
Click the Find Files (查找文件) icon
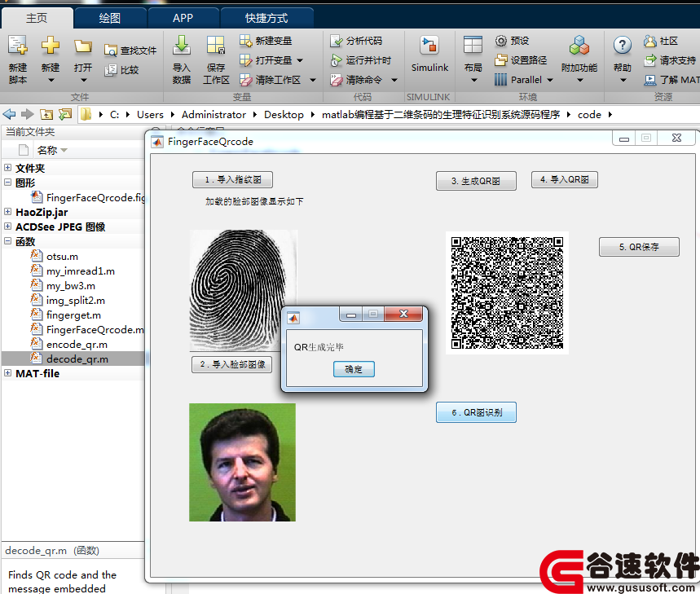110,51
